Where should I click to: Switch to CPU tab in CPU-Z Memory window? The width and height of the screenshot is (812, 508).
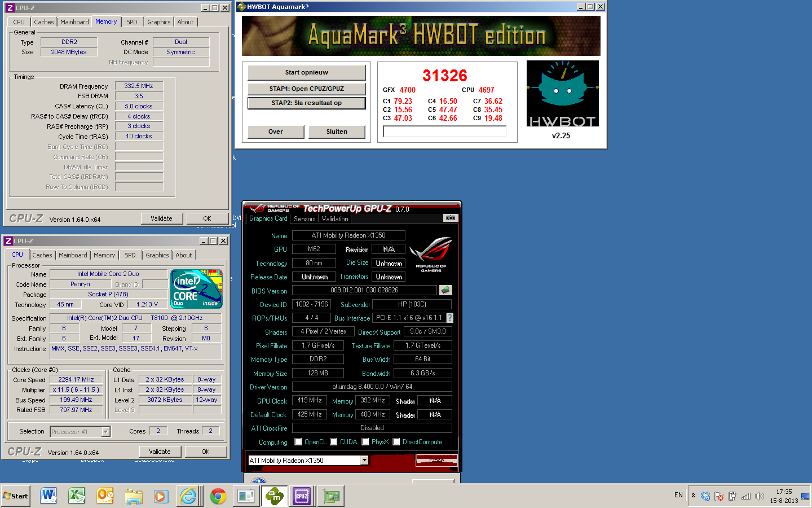19,22
